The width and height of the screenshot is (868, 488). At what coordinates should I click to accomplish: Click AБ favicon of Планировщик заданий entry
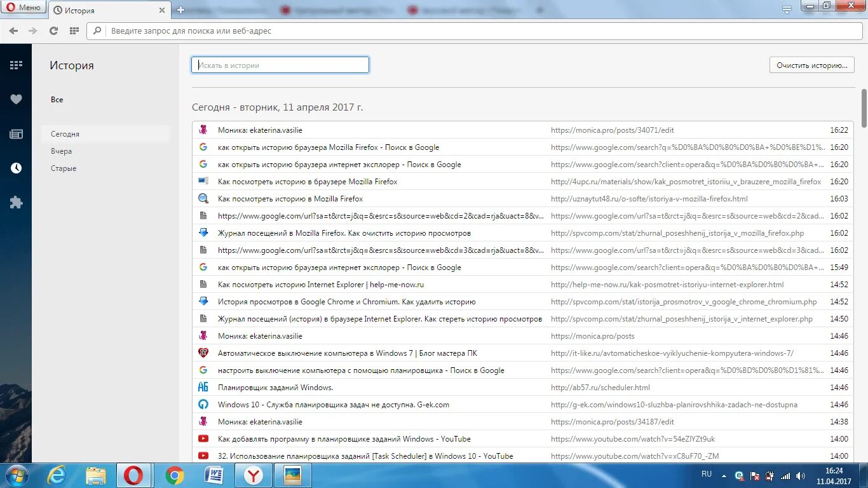[203, 387]
